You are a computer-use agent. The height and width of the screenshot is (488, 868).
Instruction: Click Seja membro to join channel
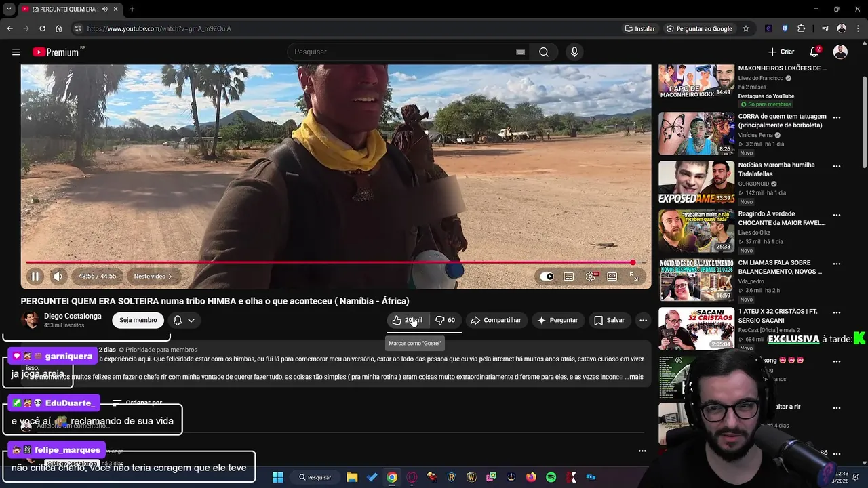pyautogui.click(x=138, y=320)
